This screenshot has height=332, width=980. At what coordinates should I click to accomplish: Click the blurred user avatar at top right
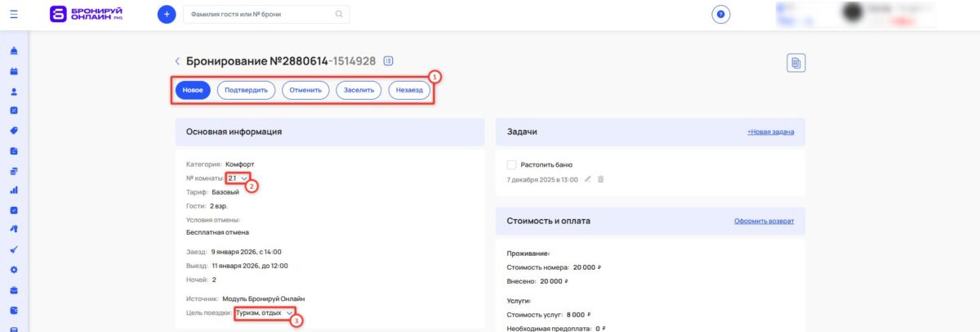coord(853,13)
